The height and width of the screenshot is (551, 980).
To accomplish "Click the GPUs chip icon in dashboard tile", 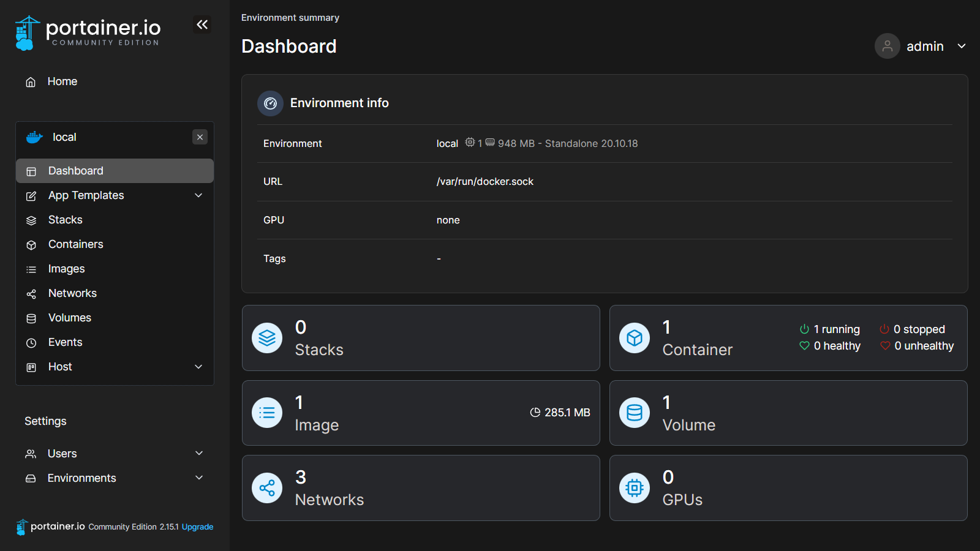I will point(635,488).
